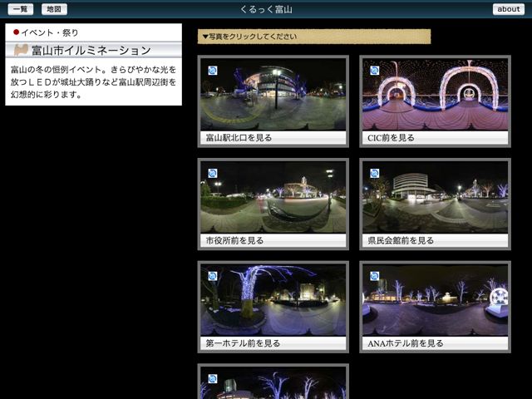Open the partially visible bottom panorama thumbnail

tap(273, 382)
